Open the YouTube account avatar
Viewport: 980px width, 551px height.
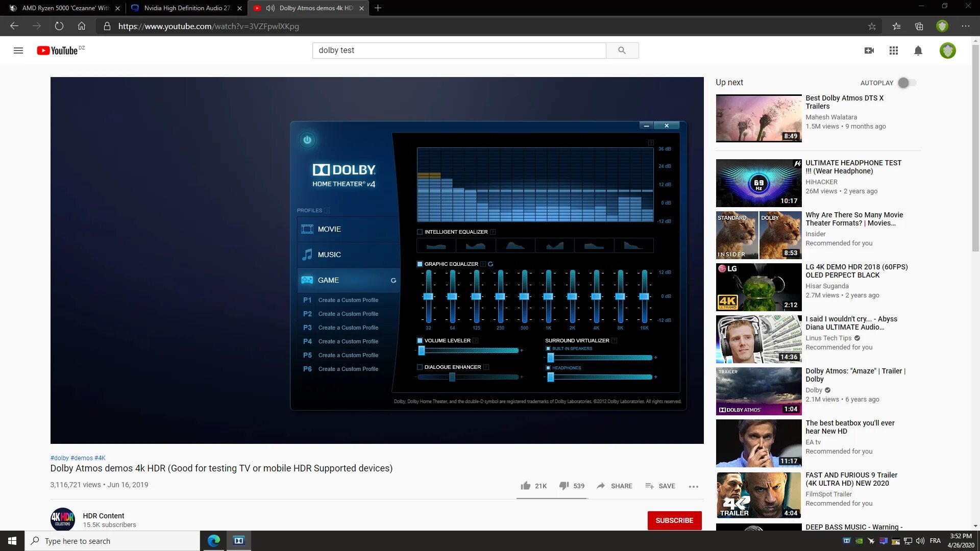point(948,51)
